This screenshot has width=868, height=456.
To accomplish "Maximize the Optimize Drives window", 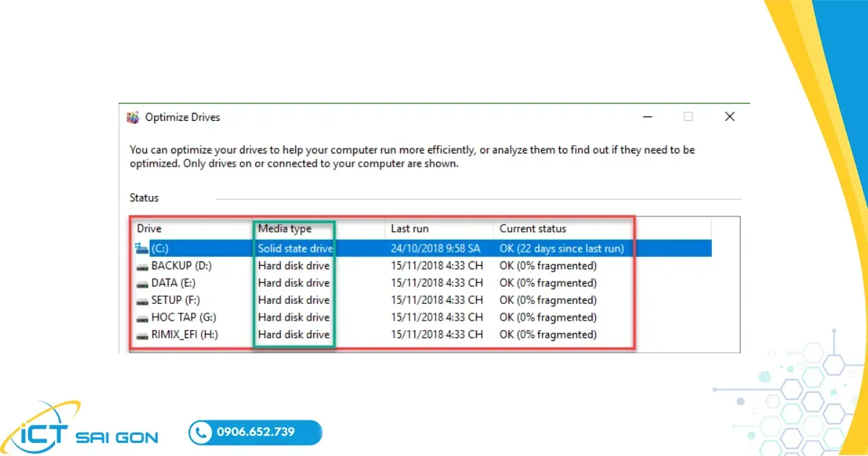I will (x=689, y=117).
